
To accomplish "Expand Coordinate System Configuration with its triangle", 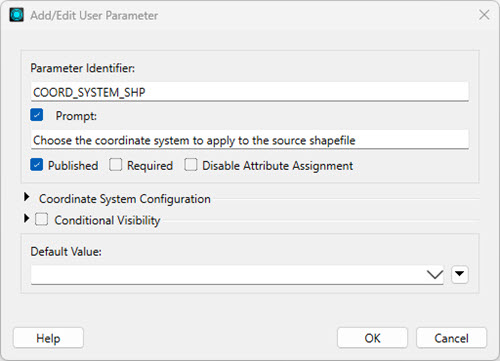I will click(x=27, y=197).
